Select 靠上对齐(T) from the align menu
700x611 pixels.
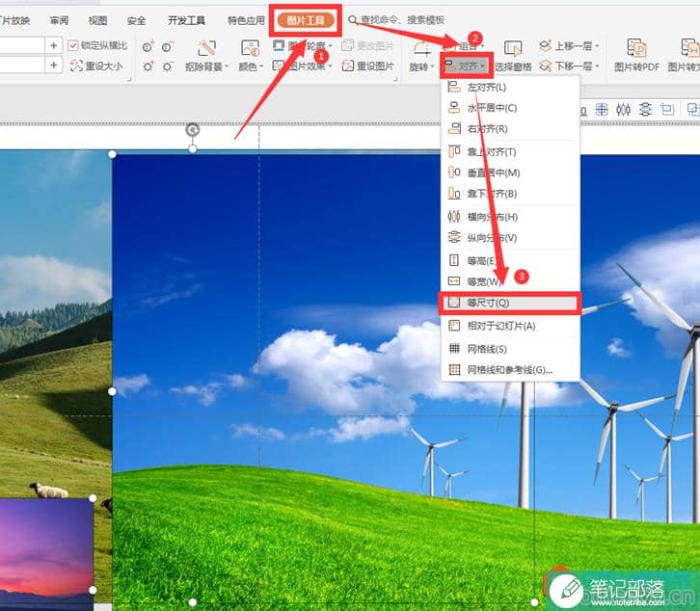tap(510, 151)
